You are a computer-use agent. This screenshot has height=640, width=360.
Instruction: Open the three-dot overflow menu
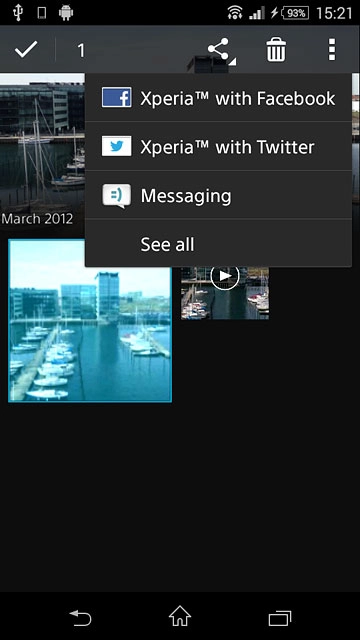tap(332, 50)
